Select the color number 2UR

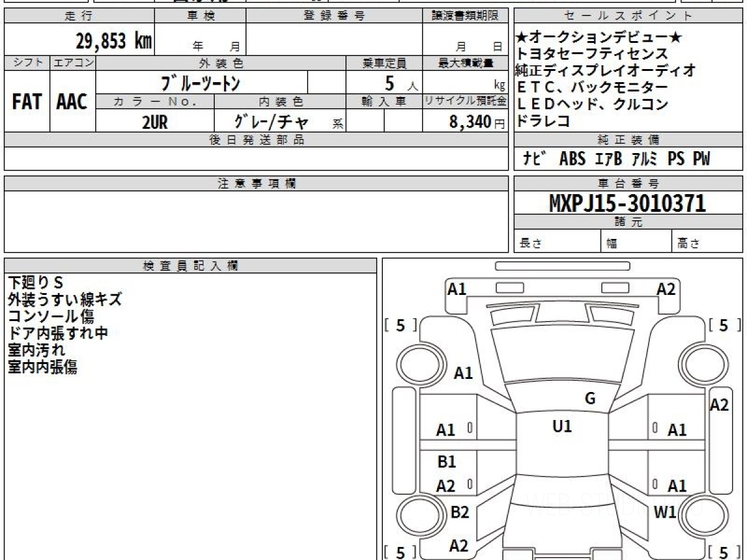155,122
